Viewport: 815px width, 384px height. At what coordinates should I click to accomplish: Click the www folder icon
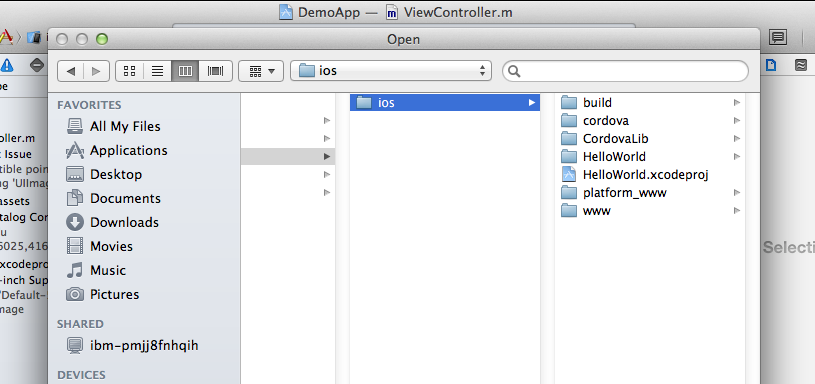(569, 210)
